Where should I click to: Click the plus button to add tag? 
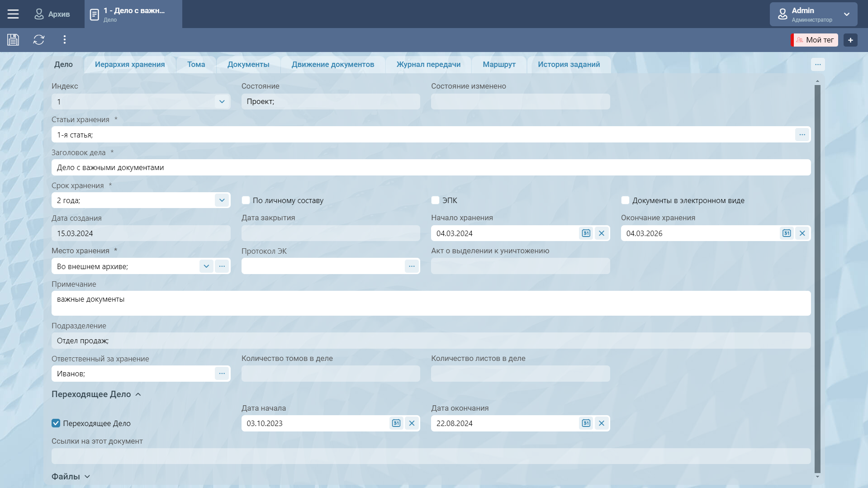point(850,40)
